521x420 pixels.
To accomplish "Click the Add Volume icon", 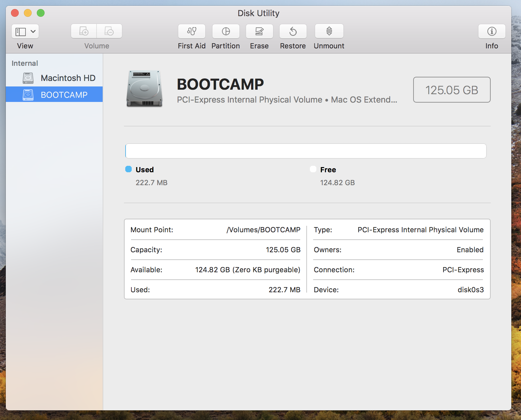I will (x=84, y=31).
